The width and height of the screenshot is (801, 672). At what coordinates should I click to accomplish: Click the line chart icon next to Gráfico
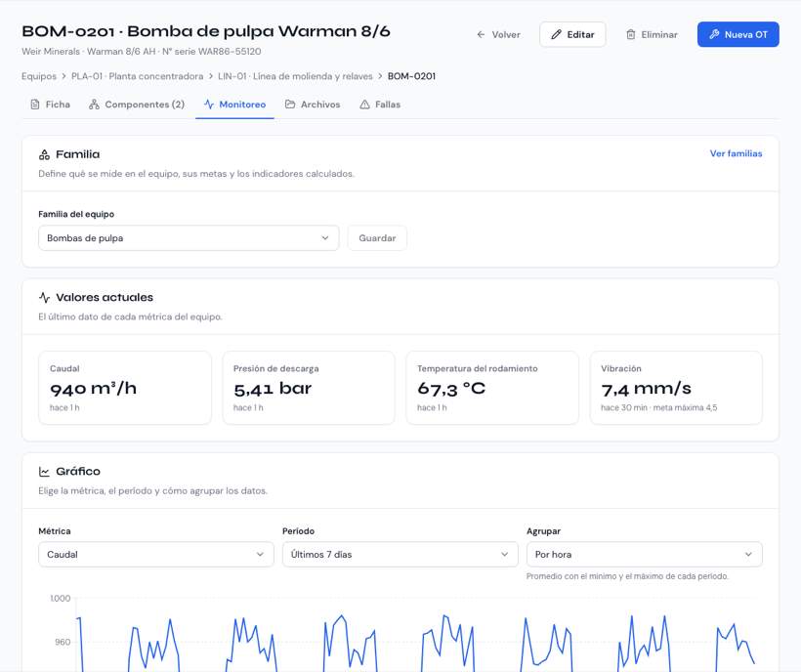click(44, 472)
